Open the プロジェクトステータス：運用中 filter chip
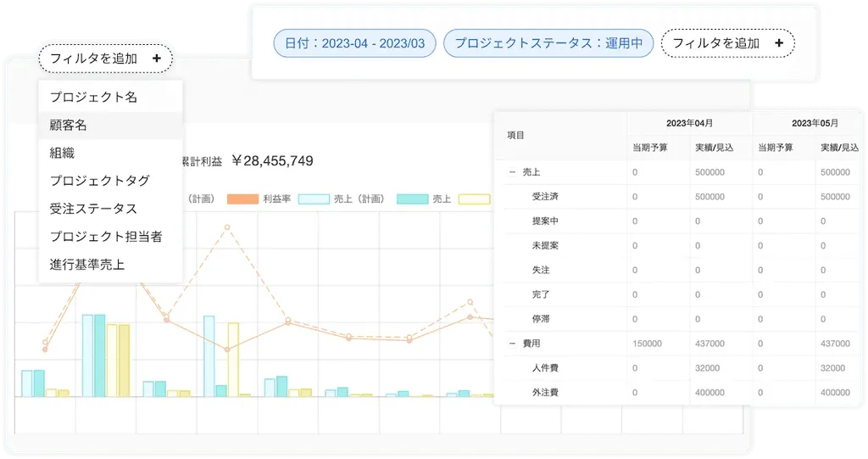Screen dimensions: 868x459 548,42
